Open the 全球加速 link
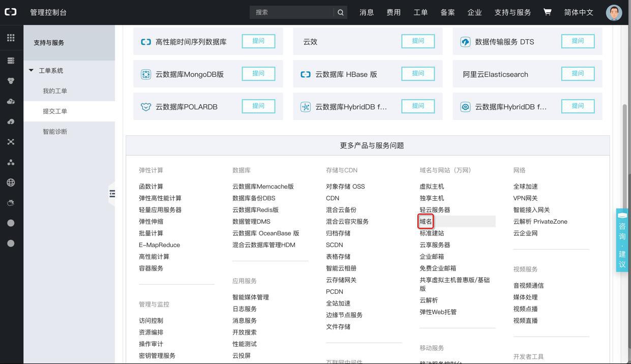 (525, 187)
